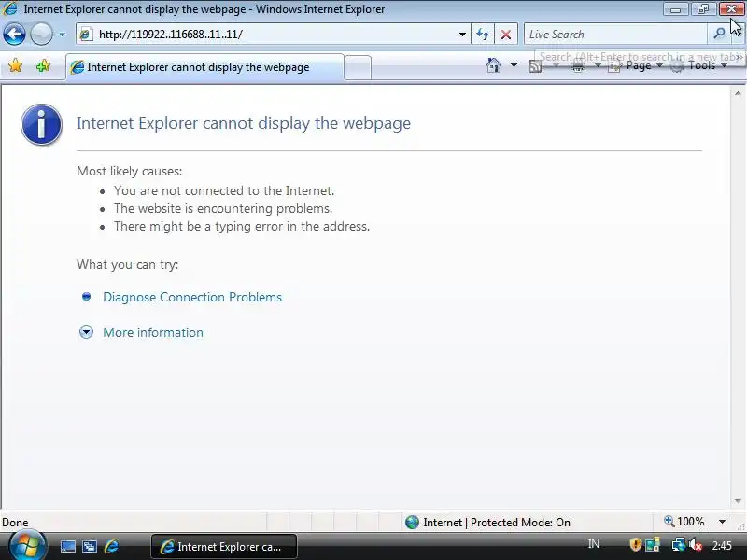Screen dimensions: 747x560
Task: Click the magnifier Search button
Action: (719, 34)
